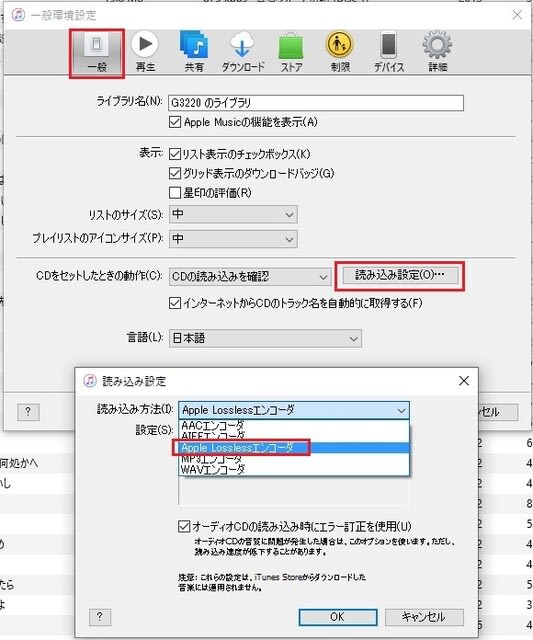
Task: Open the ダウンロード (Download) preferences icon
Action: click(243, 53)
